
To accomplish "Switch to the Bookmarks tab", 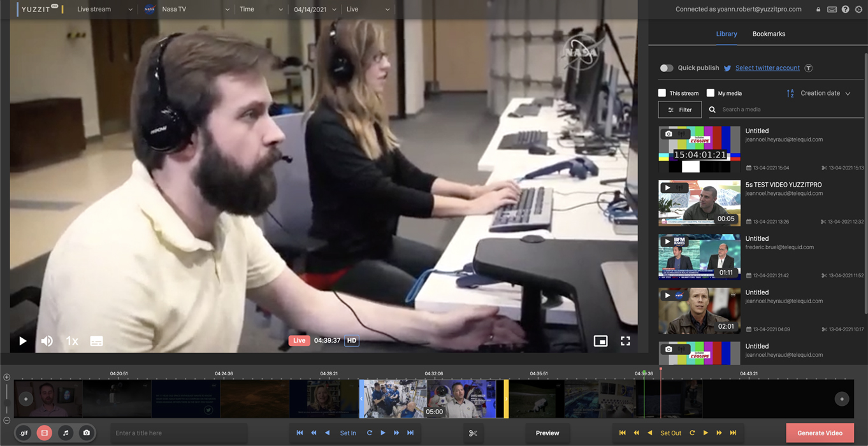I will [769, 34].
